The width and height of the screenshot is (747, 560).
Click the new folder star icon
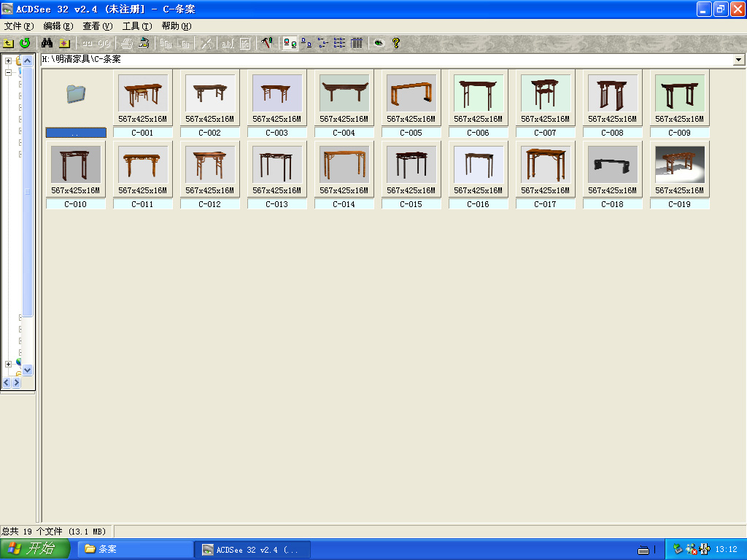(x=64, y=43)
